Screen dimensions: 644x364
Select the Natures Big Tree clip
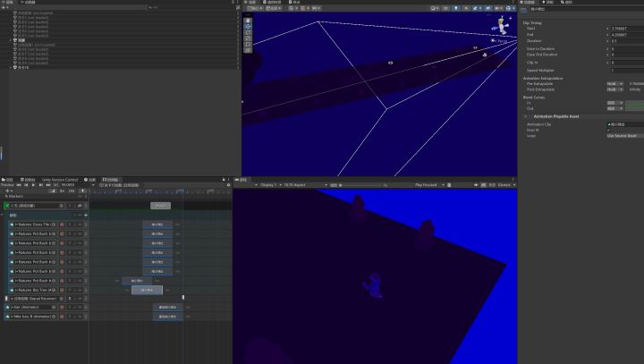[147, 290]
